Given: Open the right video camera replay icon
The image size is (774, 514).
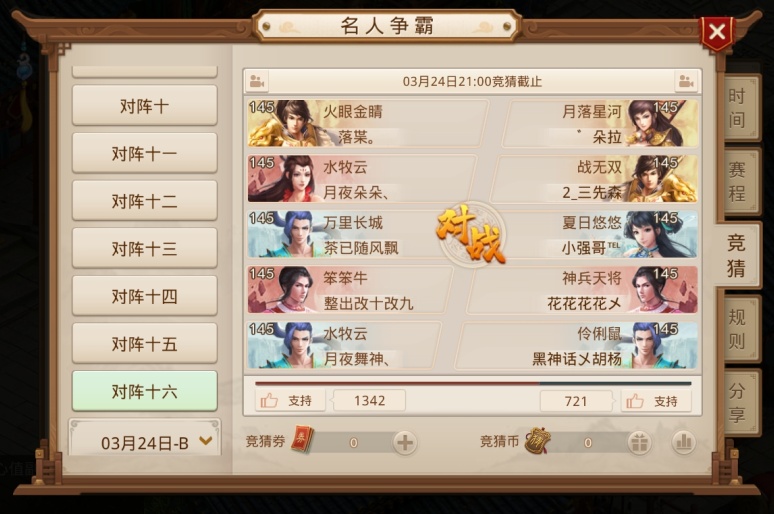Looking at the screenshot, I should [x=686, y=81].
